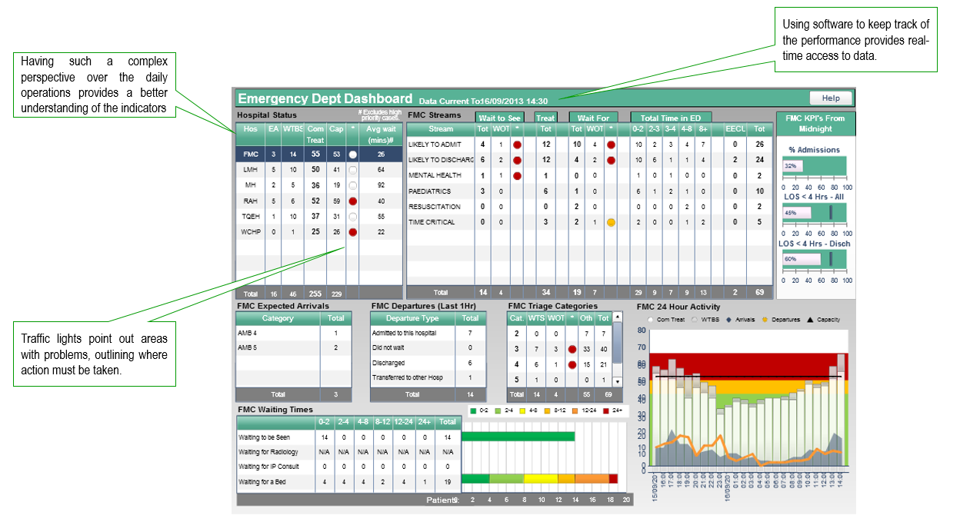Toggle Com Treat series in chart legend

(652, 320)
